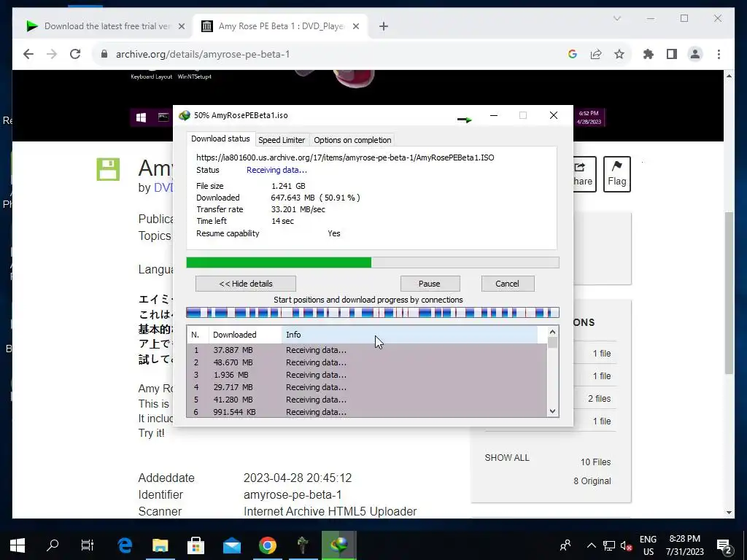Go back using the Chrome back arrow

28,54
